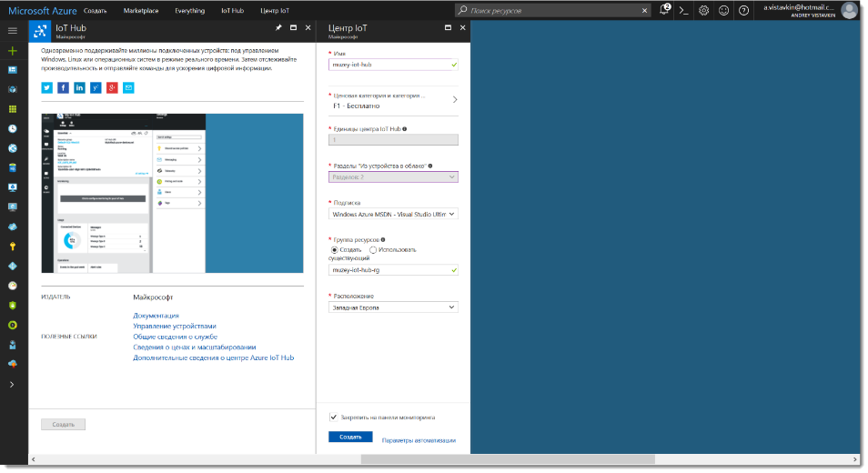Click grey 'Создать' button in IoT Hub blade
This screenshot has height=473, width=868.
click(x=63, y=425)
